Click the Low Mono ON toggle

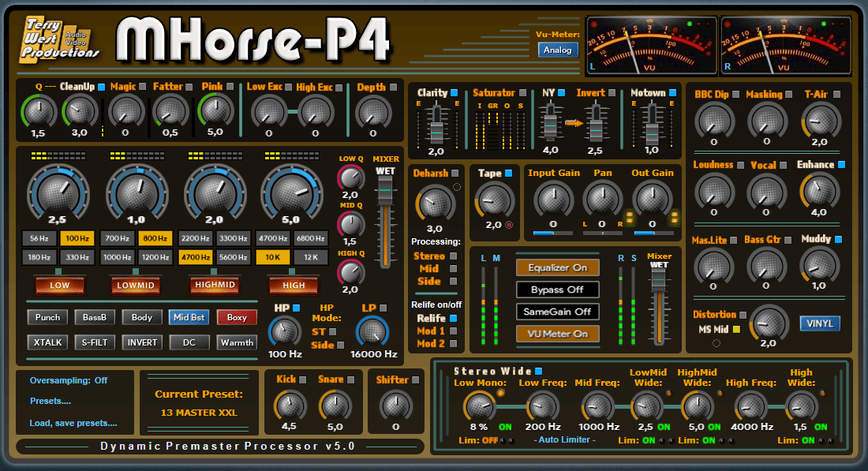(x=505, y=427)
